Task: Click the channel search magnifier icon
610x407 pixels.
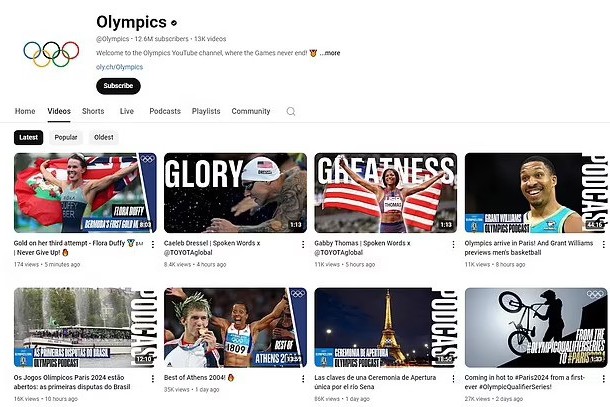Action: (291, 112)
